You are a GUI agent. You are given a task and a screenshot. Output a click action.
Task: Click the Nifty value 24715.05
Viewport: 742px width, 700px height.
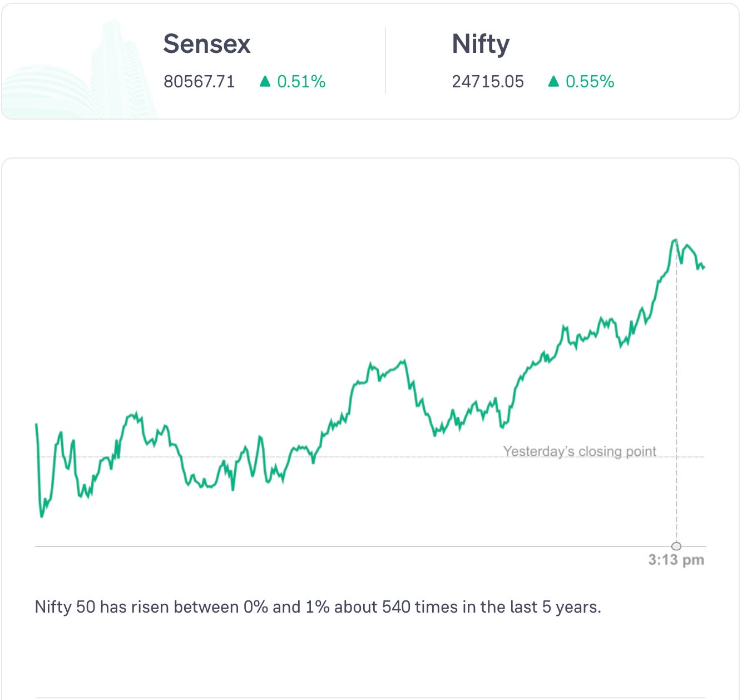488,82
